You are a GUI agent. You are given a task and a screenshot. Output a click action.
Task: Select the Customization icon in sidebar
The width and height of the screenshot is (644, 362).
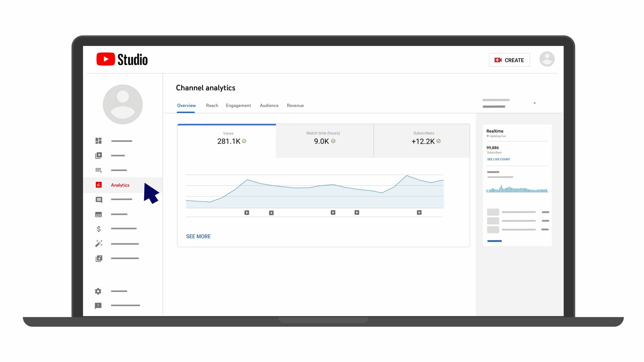click(x=98, y=244)
